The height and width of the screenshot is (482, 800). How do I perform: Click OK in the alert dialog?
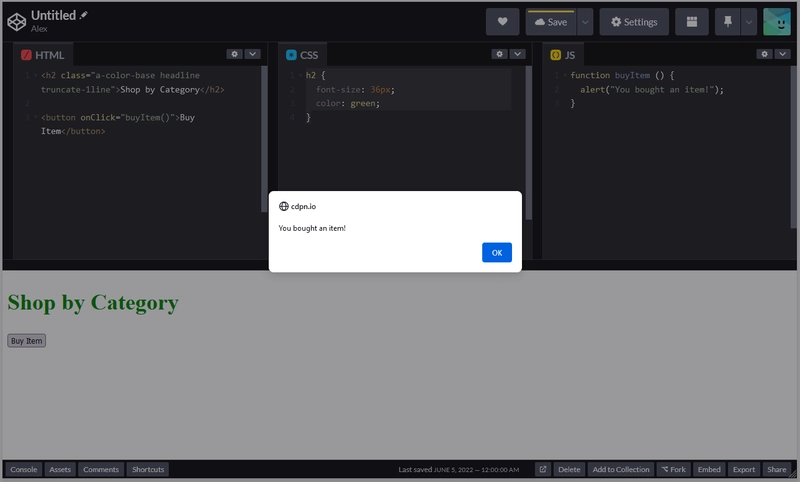click(497, 252)
